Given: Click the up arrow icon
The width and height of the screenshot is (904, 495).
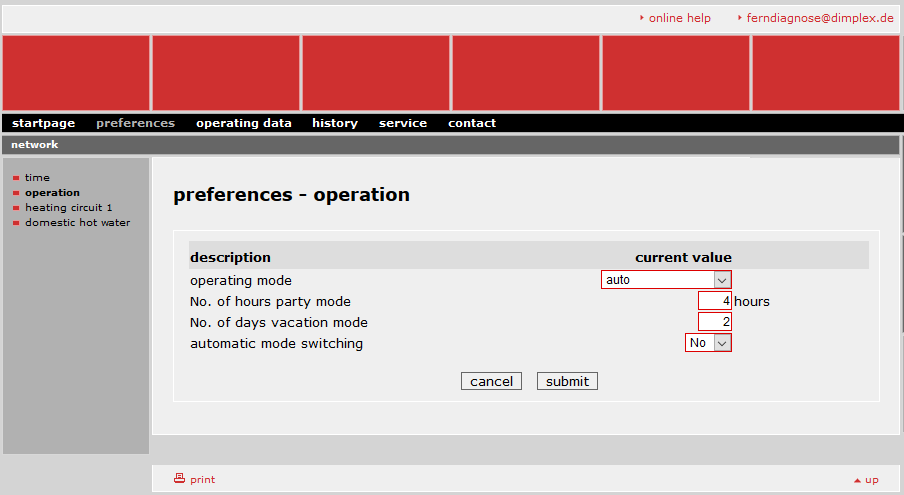Looking at the screenshot, I should (x=857, y=480).
